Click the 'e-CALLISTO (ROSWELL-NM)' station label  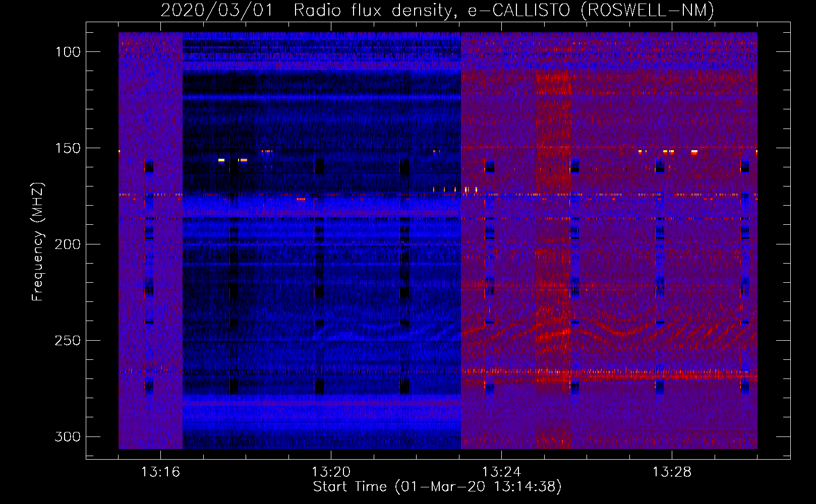(x=591, y=11)
